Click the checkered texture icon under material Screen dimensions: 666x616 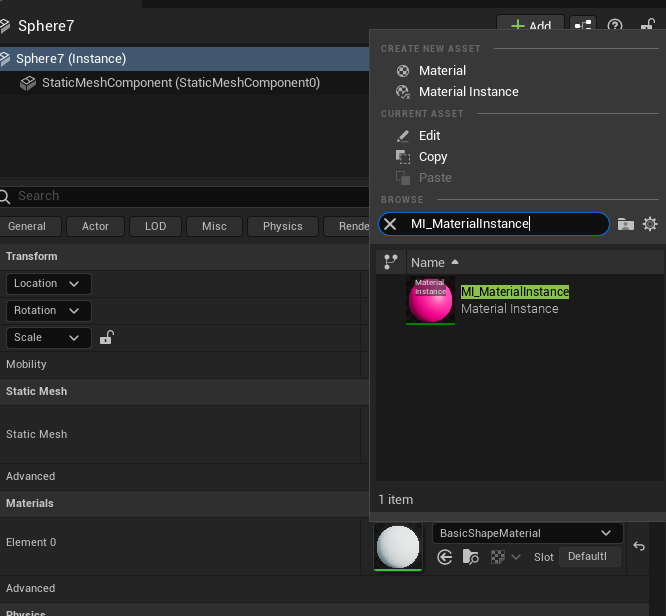498,557
